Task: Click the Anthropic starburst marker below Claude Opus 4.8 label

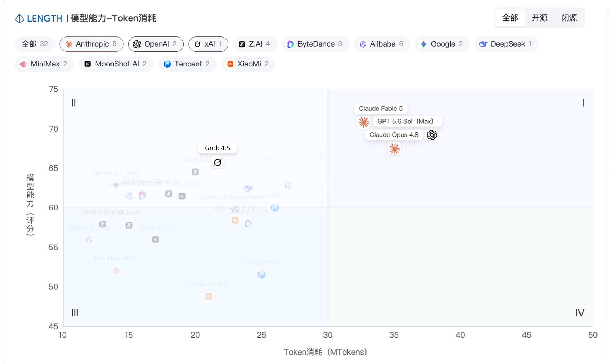Action: (x=394, y=149)
